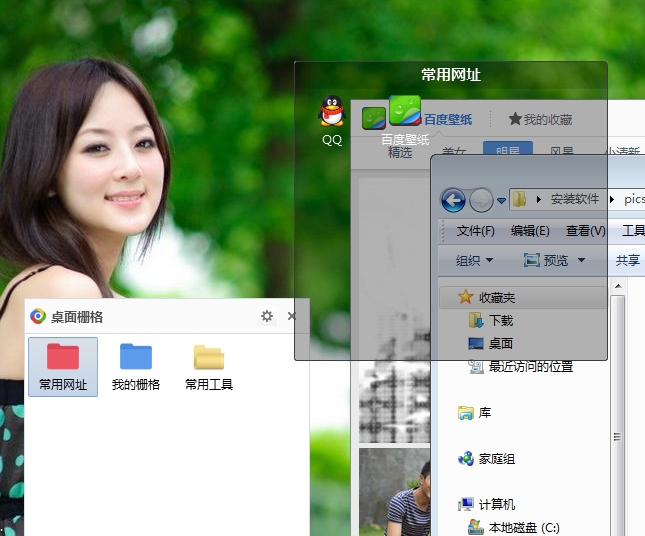The image size is (645, 536).
Task: Select the 小清新 category tab
Action: click(622, 151)
